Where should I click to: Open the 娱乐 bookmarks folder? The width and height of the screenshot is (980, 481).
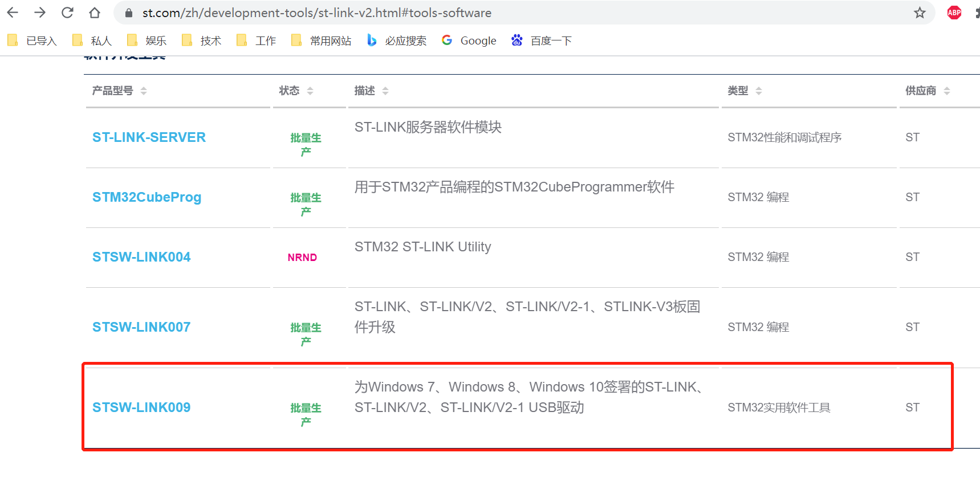tap(147, 40)
